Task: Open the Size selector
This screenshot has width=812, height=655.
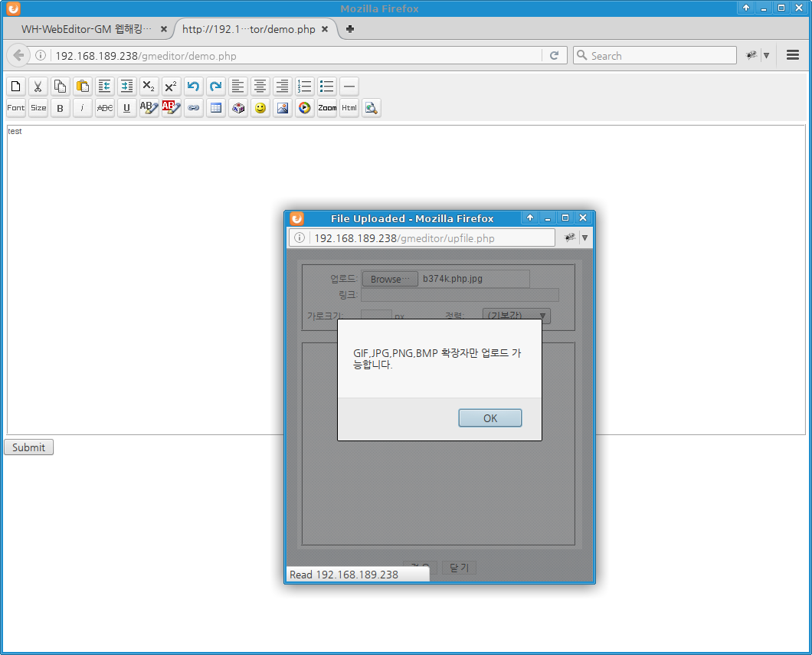Action: (38, 108)
